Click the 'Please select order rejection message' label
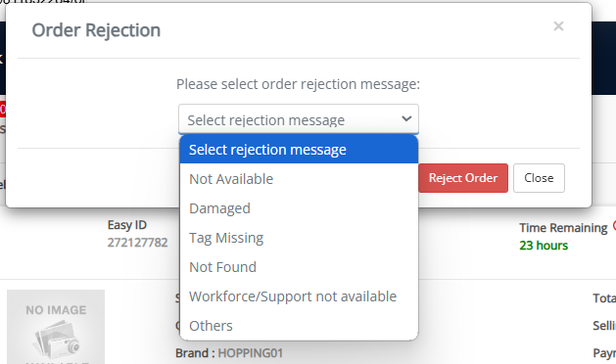The width and height of the screenshot is (616, 364). (298, 84)
